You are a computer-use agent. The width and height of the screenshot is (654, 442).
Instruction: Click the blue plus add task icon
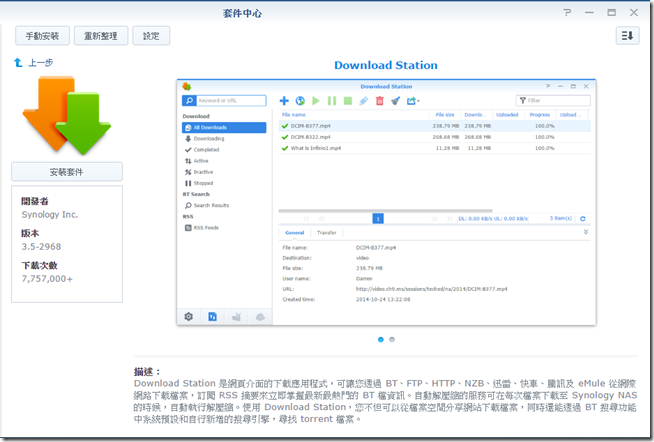pos(284,100)
